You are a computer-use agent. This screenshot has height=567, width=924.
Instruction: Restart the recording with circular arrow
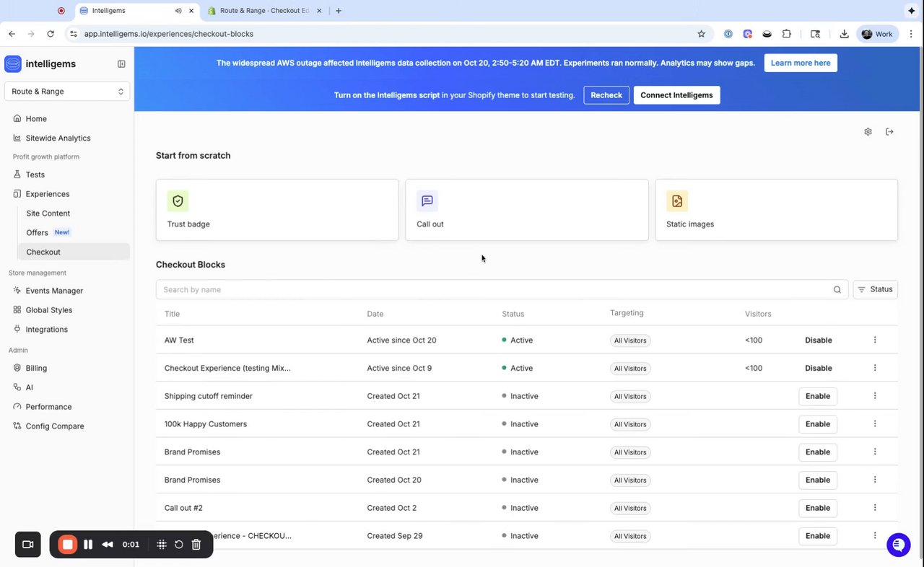pos(179,545)
